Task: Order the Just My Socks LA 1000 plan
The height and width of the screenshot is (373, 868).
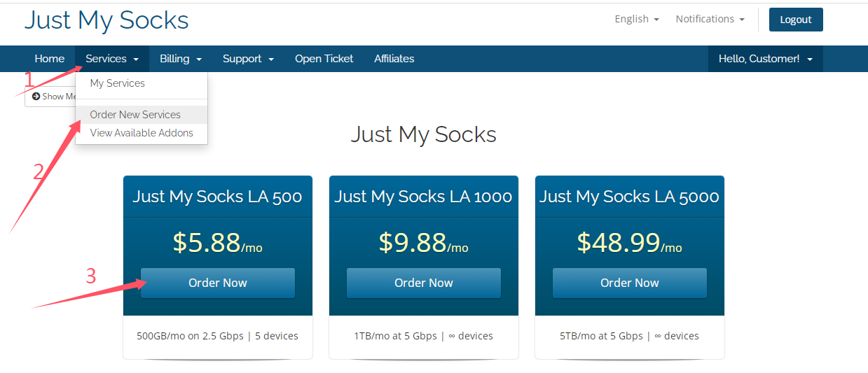Action: click(x=424, y=283)
